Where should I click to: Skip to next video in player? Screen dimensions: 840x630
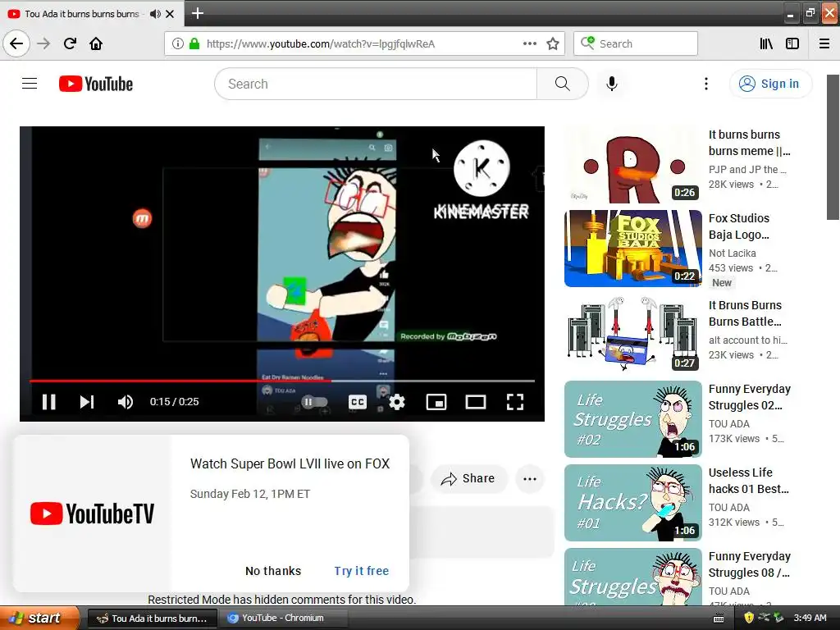[87, 402]
